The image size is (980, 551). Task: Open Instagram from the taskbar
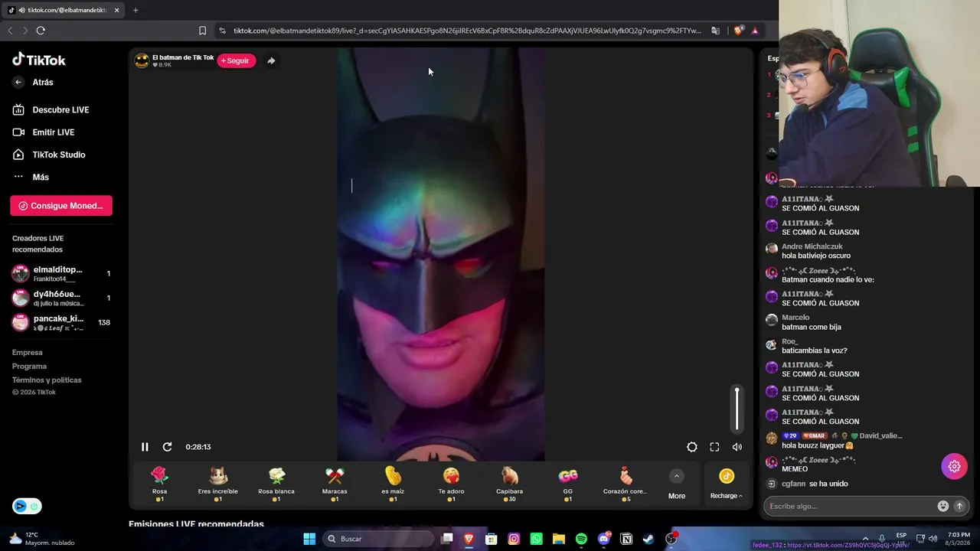click(x=514, y=539)
